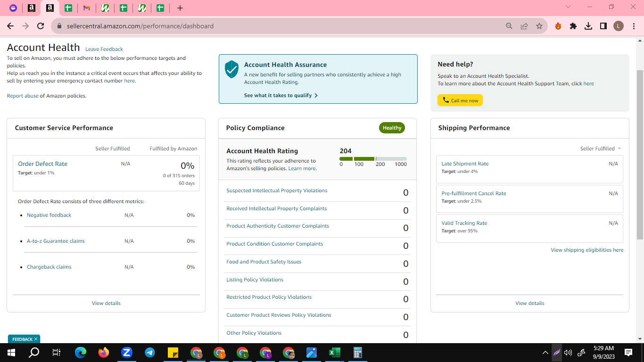Open Suspected Intellectual Property Violations
This screenshot has height=362, width=644.
[x=277, y=190]
